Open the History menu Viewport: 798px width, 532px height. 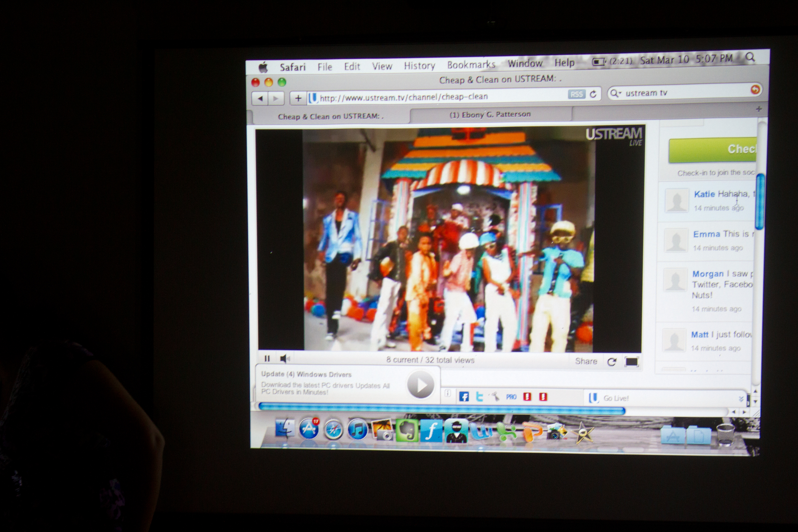pyautogui.click(x=419, y=66)
